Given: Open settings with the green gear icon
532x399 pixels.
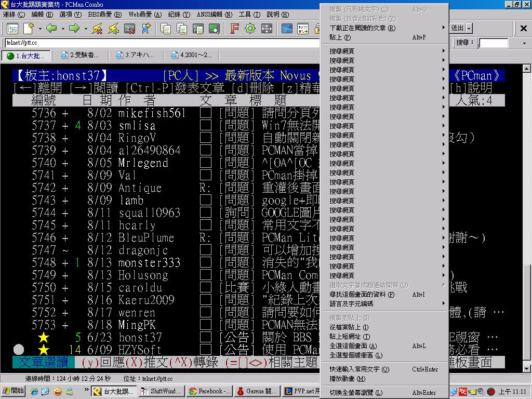Looking at the screenshot, I should (250, 29).
